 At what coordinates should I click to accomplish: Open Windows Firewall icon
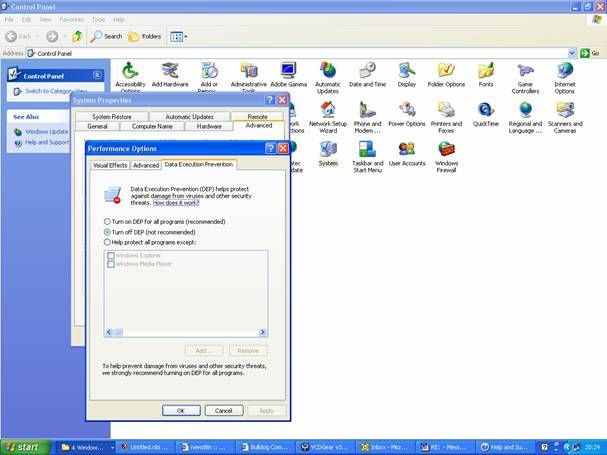(x=446, y=157)
